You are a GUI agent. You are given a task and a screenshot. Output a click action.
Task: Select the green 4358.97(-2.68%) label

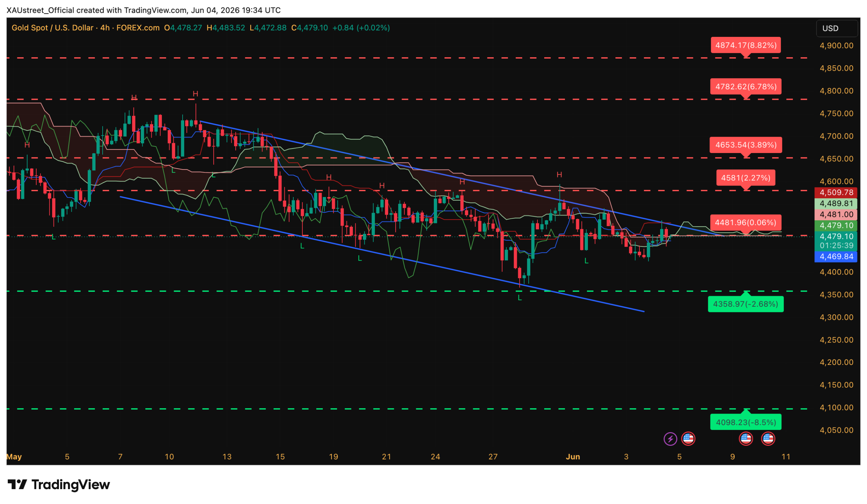click(x=745, y=304)
